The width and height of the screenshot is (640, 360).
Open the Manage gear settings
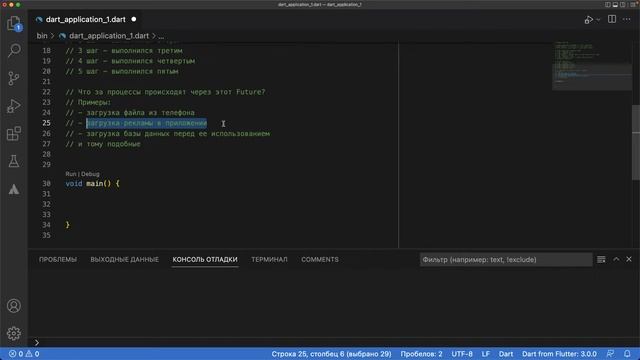[x=14, y=333]
